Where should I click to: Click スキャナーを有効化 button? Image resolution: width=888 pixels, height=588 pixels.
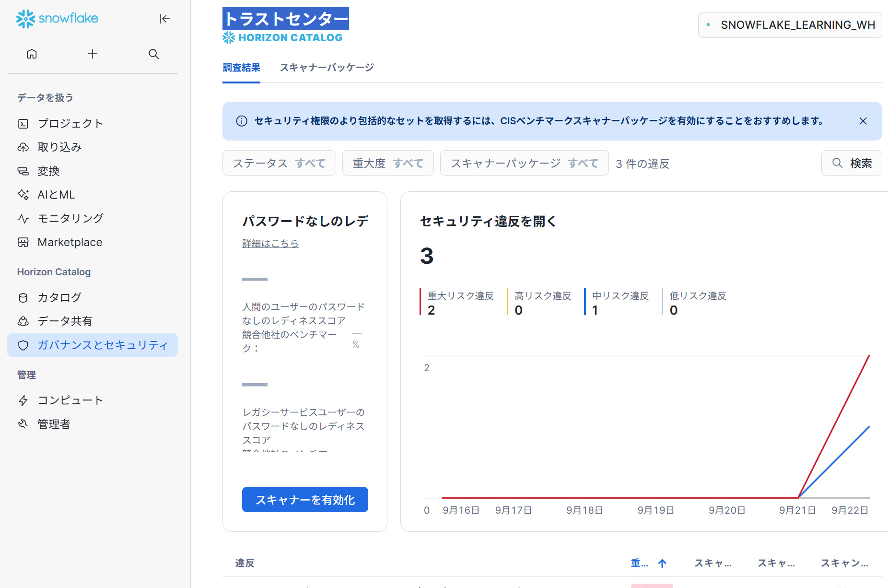point(305,500)
